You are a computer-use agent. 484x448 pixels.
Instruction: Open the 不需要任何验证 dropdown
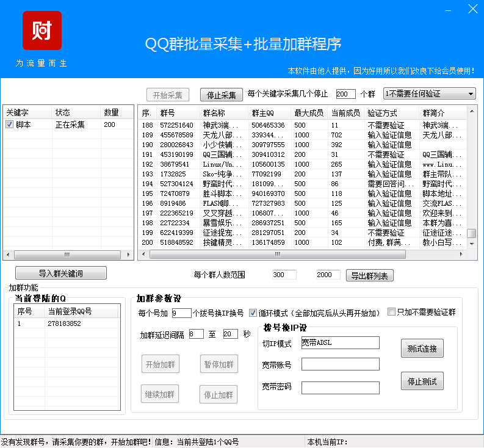click(x=430, y=94)
